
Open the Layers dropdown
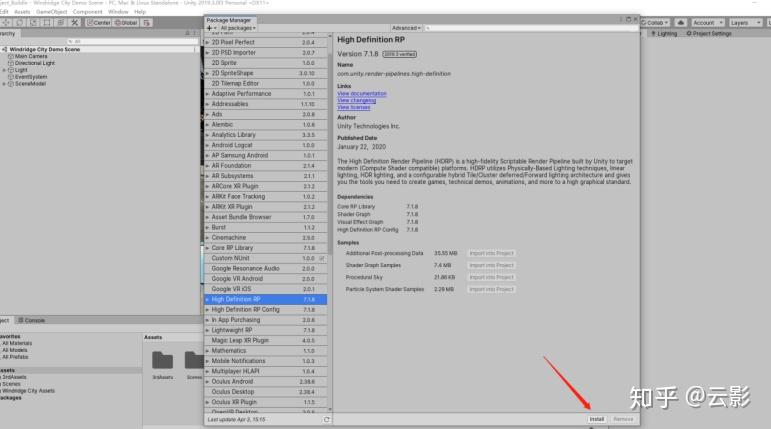tap(745, 23)
